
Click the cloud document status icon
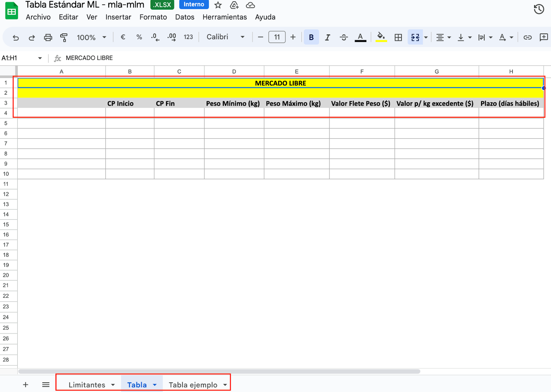[x=250, y=5]
